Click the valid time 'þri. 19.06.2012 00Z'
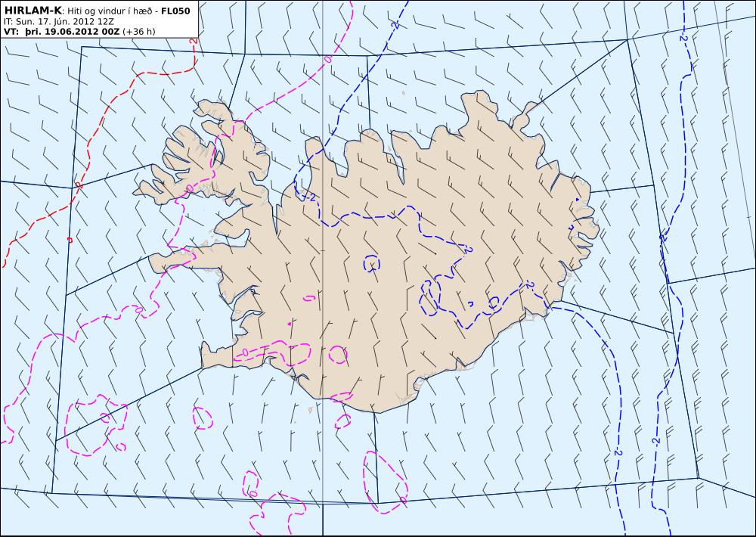The height and width of the screenshot is (537, 756). click(73, 32)
